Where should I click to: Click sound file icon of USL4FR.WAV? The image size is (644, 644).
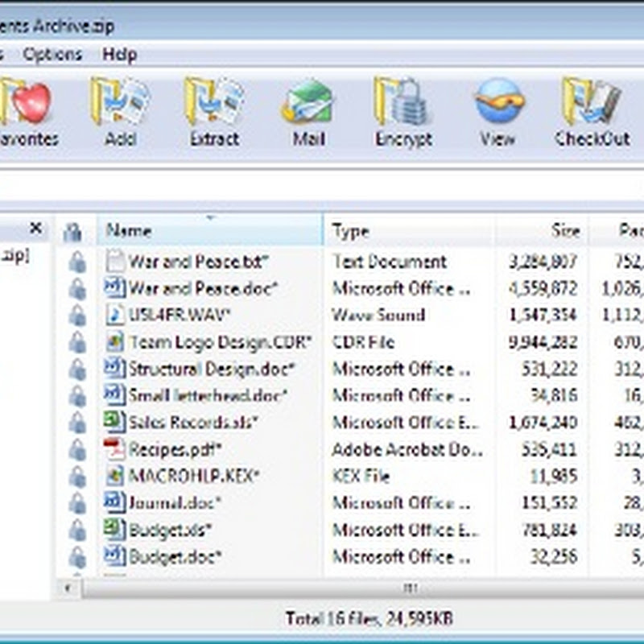click(115, 315)
